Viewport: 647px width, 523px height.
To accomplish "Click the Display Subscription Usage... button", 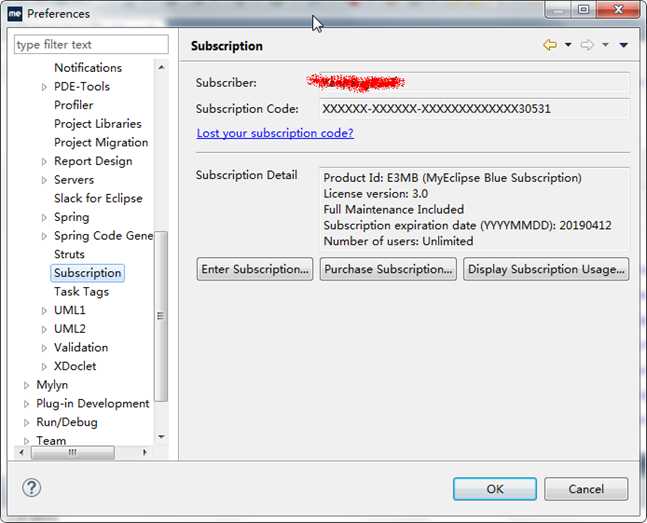I will (546, 269).
